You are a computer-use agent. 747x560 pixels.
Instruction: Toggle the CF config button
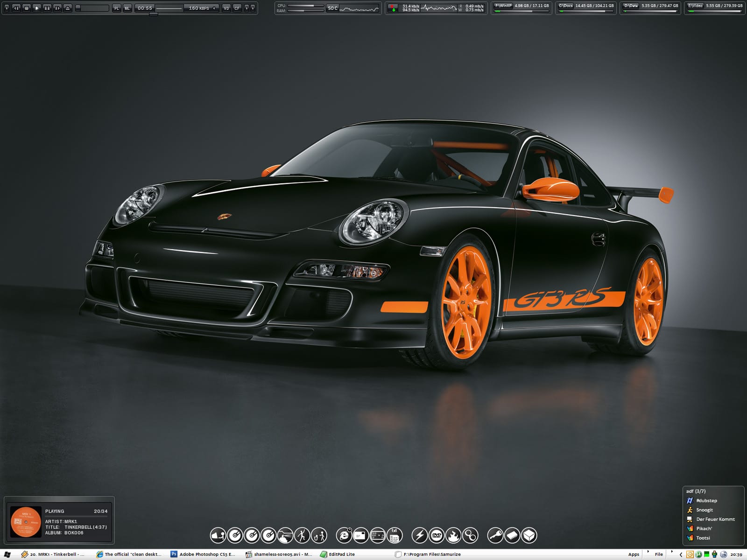tap(237, 8)
